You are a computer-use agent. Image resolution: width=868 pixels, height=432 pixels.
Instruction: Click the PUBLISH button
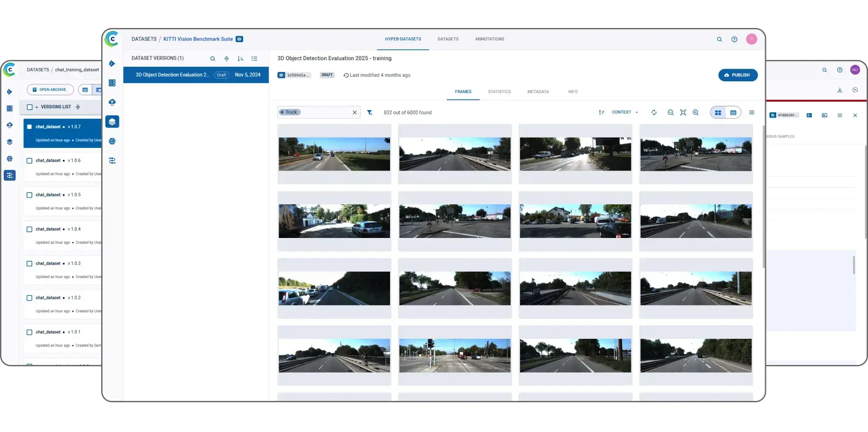point(738,75)
